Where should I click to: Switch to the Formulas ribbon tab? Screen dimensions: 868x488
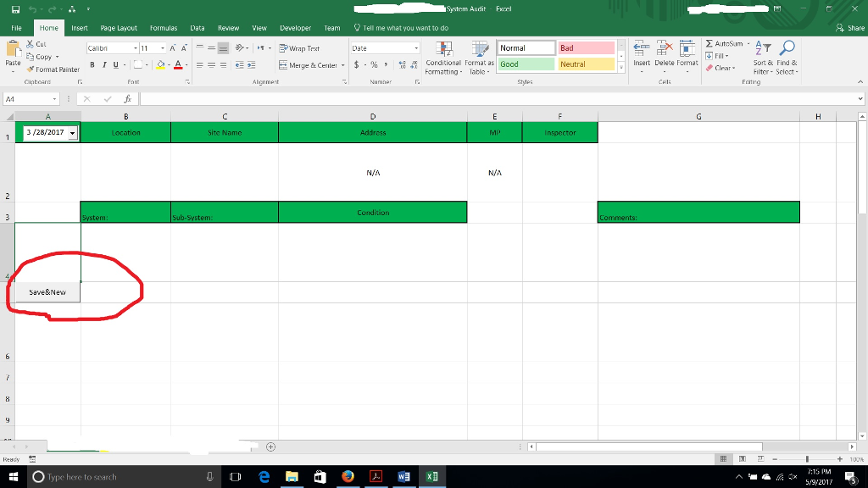(x=163, y=27)
